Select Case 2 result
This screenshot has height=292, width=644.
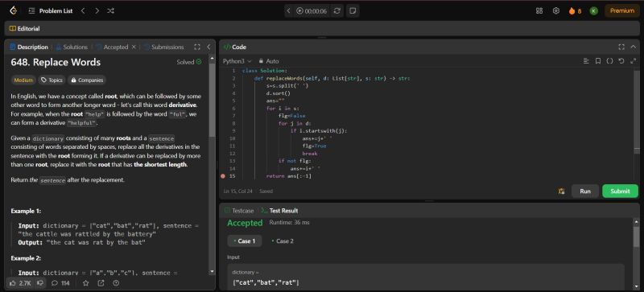[283, 241]
